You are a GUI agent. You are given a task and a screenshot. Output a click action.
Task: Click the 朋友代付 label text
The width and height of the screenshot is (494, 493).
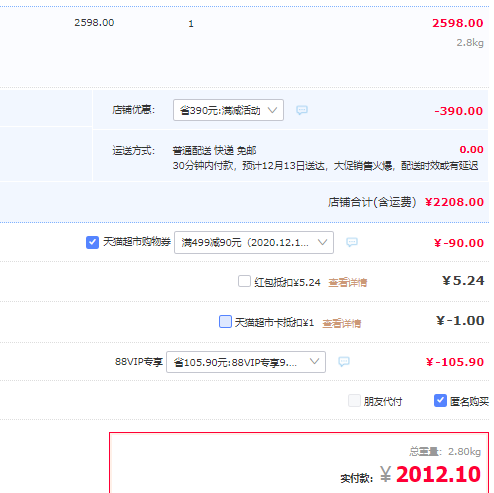383,402
